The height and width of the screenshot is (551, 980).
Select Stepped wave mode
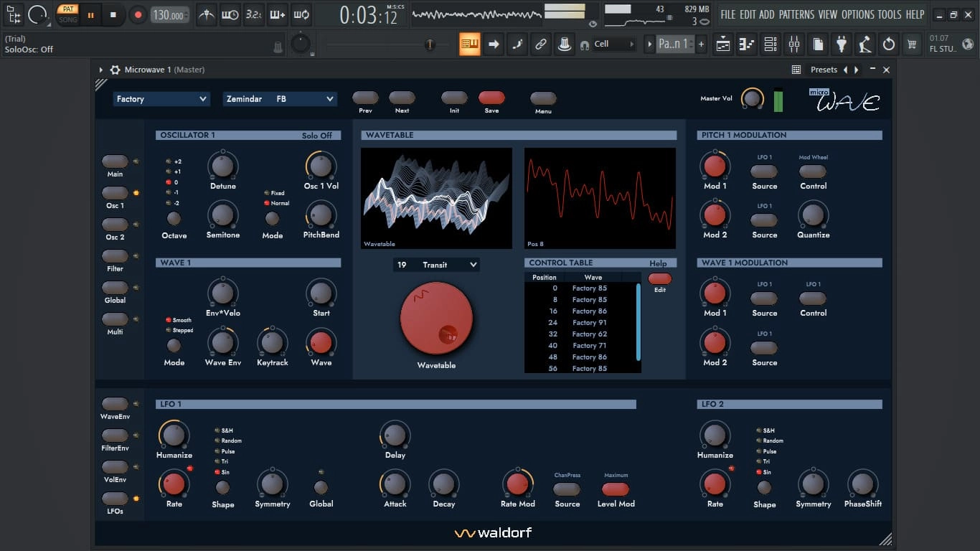click(169, 330)
